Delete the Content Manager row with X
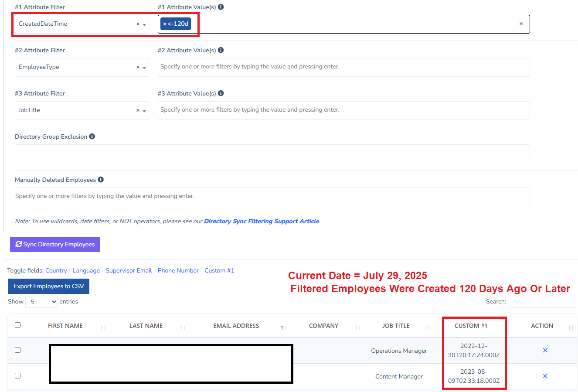Image resolution: width=578 pixels, height=392 pixels. (x=545, y=376)
